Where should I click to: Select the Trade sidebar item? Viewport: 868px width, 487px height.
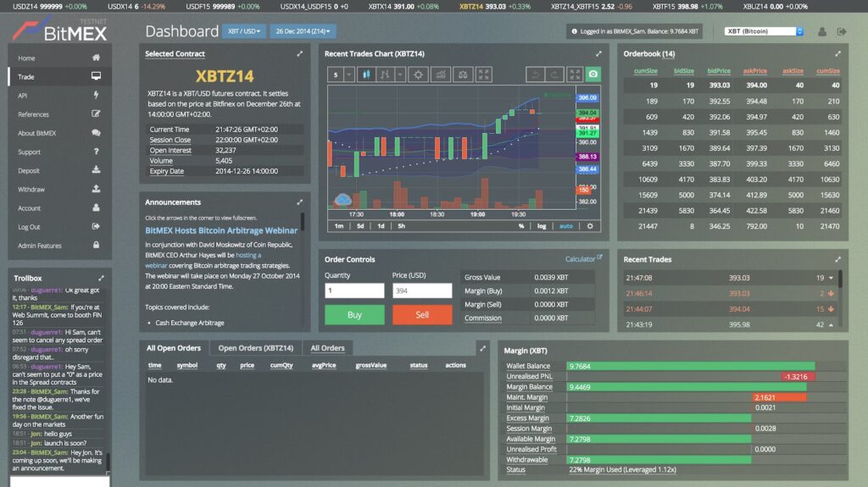click(x=59, y=76)
